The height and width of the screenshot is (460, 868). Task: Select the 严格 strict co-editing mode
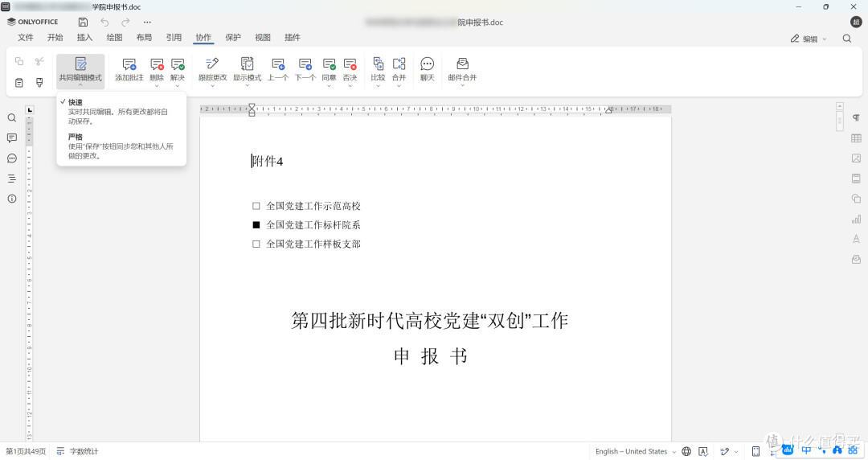click(x=121, y=146)
